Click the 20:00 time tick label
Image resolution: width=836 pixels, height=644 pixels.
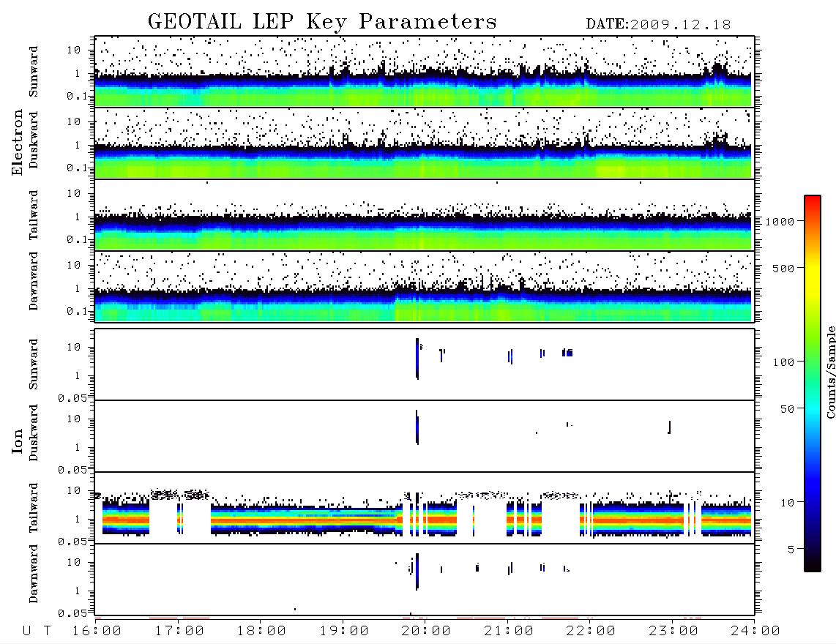[427, 632]
